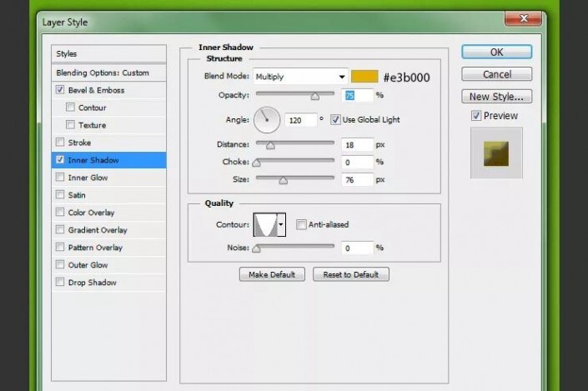Screen dimensions: 588x391
Task: Enable the Stroke effect checkbox
Action: [x=59, y=143]
